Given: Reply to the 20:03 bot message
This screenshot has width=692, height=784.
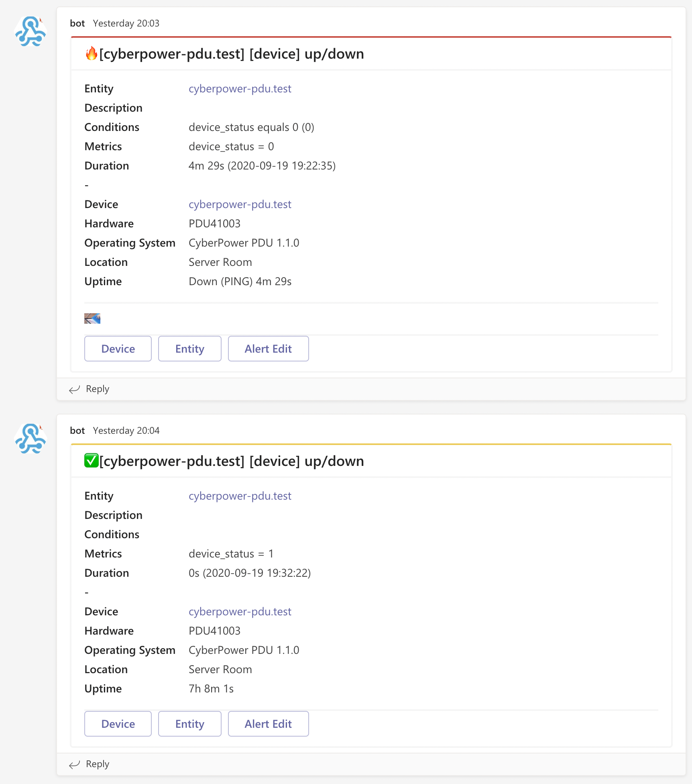Looking at the screenshot, I should [98, 389].
